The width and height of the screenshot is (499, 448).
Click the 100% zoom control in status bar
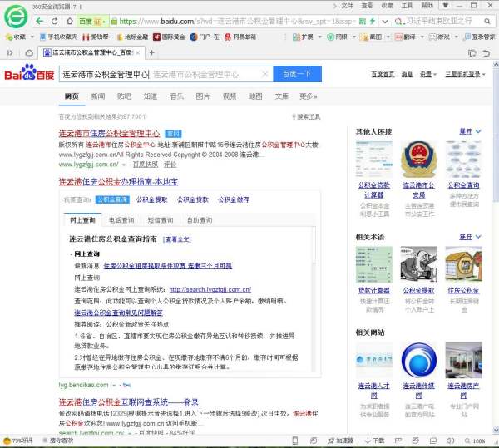tap(475, 441)
